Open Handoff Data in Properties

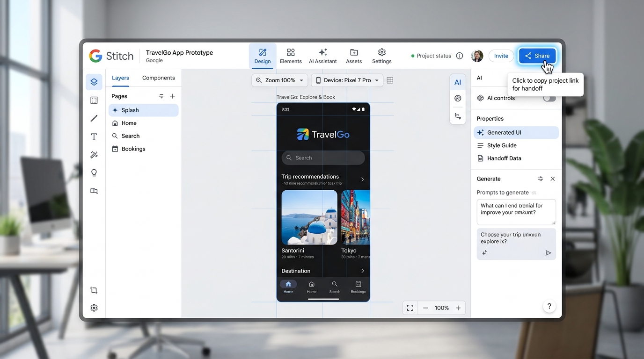[x=516, y=158]
